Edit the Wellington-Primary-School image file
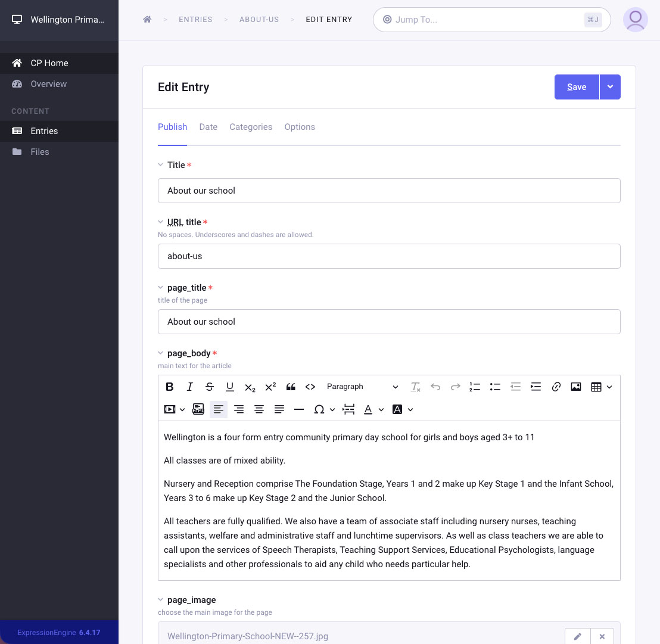Screen dimensions: 660x644 click(x=578, y=636)
